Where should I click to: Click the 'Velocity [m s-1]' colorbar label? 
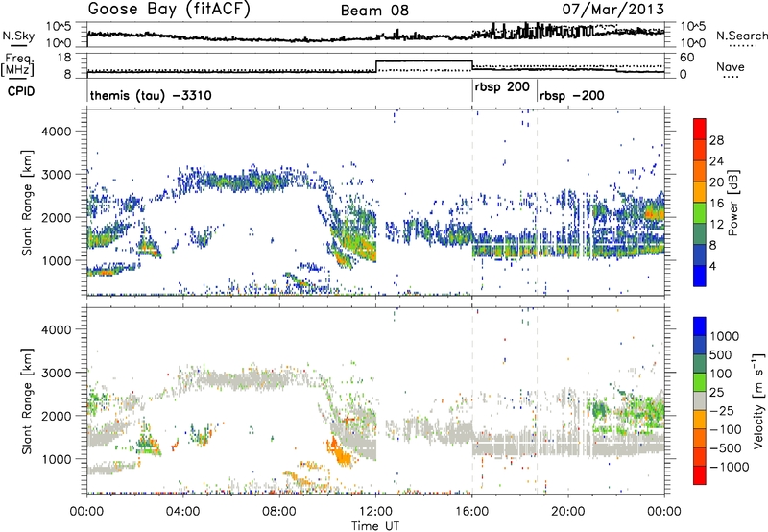pyautogui.click(x=758, y=400)
